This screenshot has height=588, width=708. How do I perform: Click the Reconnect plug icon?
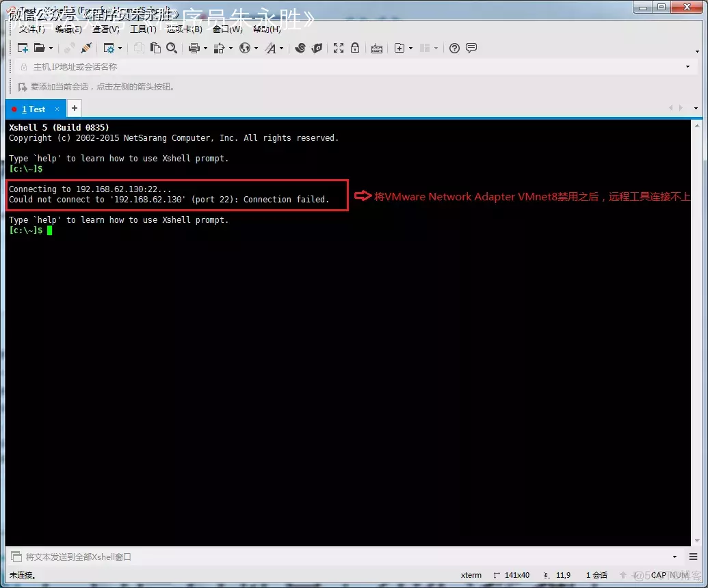(x=86, y=48)
